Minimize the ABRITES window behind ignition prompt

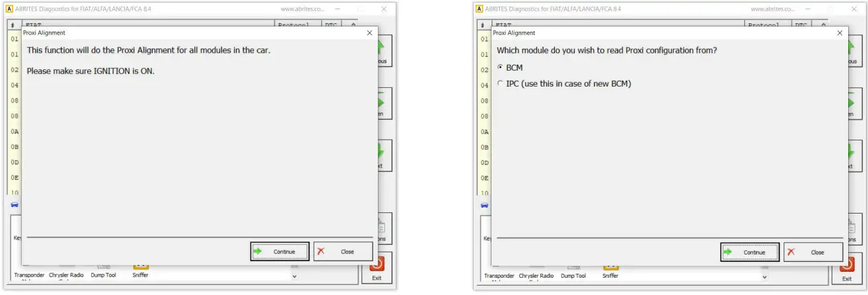click(x=337, y=9)
